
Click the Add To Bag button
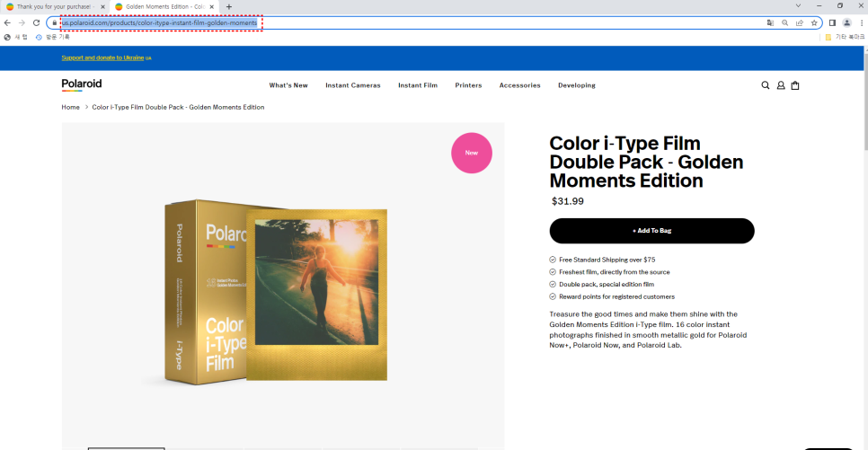651,231
